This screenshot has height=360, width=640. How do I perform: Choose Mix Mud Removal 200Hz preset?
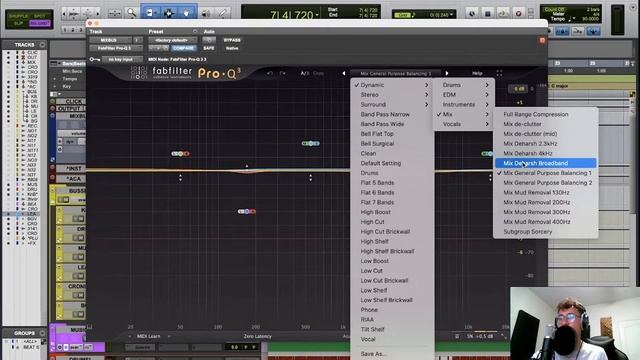coord(536,202)
